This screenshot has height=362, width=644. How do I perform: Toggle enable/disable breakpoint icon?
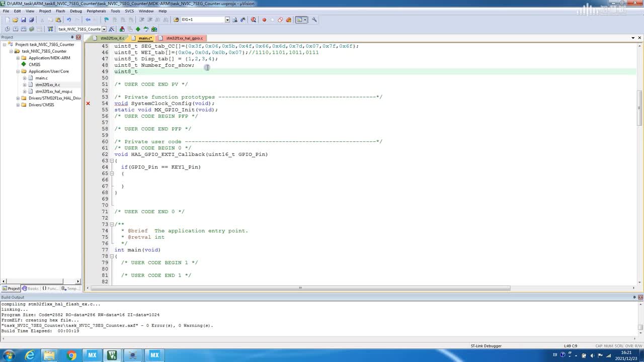click(272, 20)
